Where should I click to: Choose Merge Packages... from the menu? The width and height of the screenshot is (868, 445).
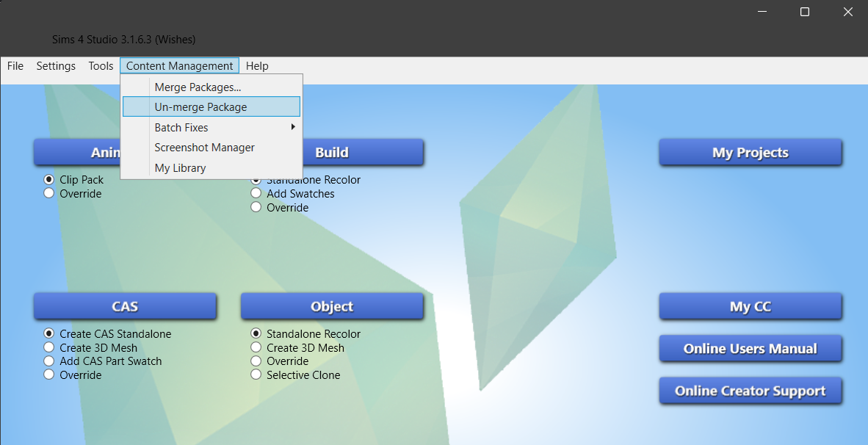[211, 87]
